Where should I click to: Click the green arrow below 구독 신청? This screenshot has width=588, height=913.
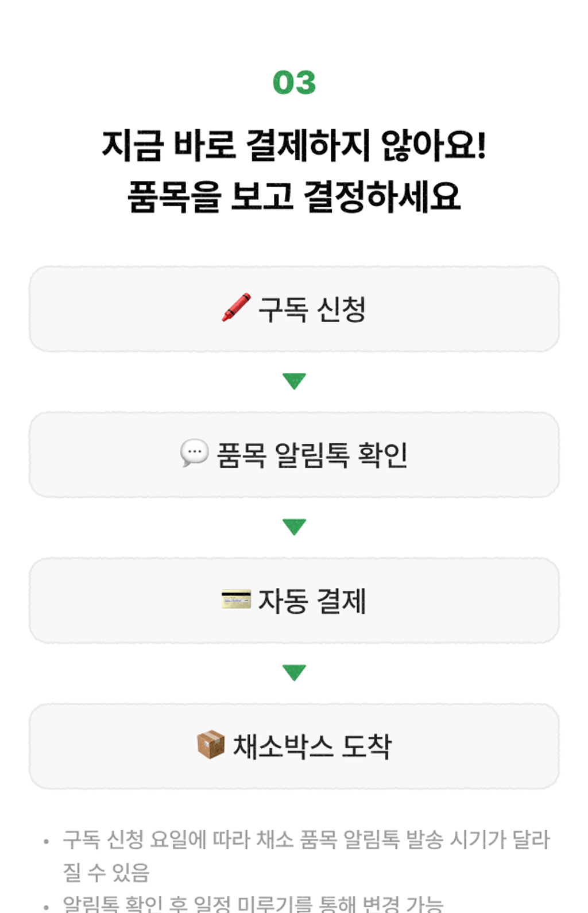(294, 381)
